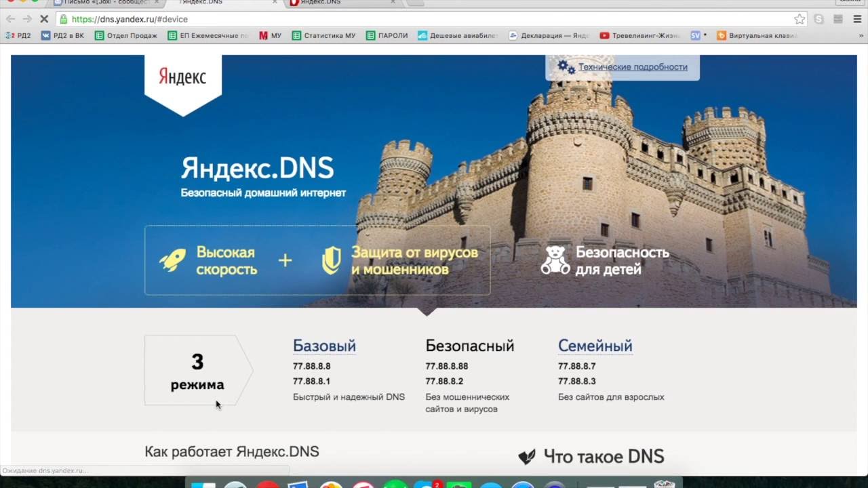Open the Дешевые авиабилеты bookmark
Image resolution: width=868 pixels, height=488 pixels.
coord(458,35)
